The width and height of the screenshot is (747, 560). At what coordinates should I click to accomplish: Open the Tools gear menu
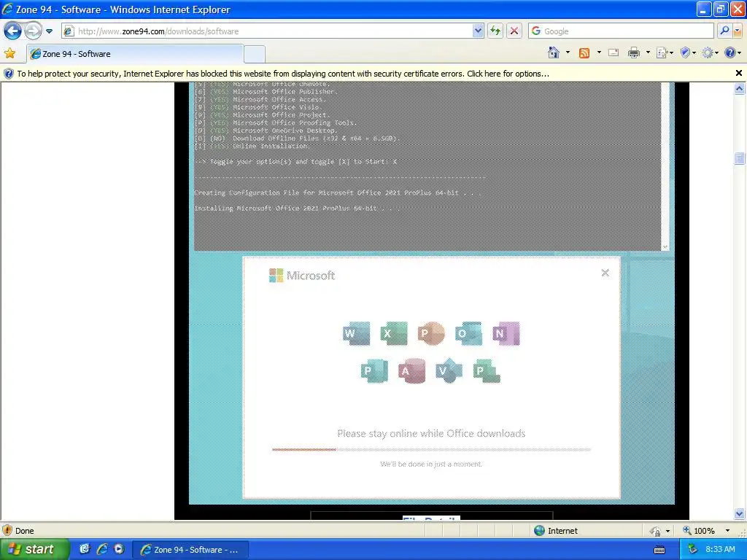coord(709,52)
